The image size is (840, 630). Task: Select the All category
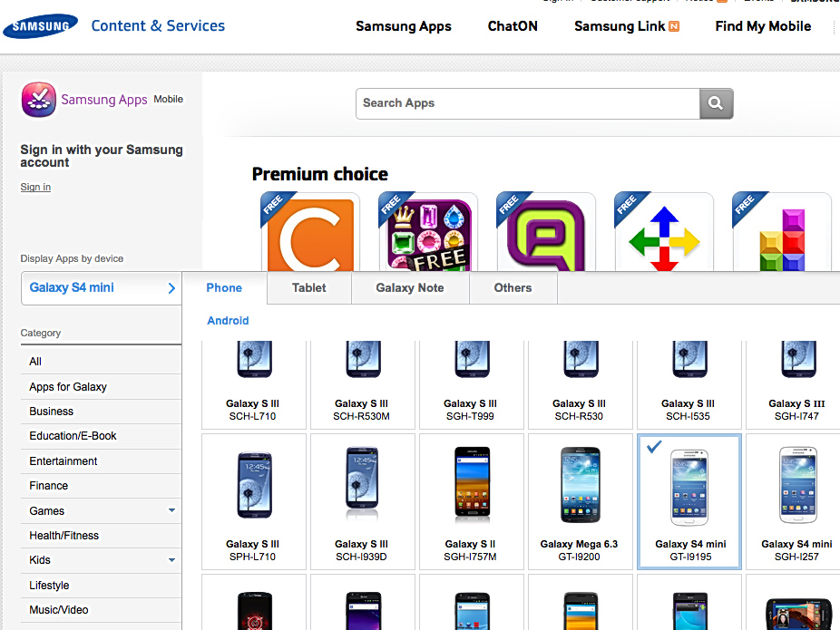(x=102, y=362)
